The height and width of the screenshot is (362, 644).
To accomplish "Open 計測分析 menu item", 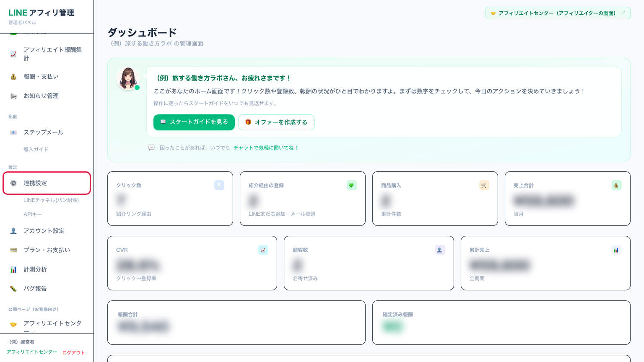I will click(47, 269).
